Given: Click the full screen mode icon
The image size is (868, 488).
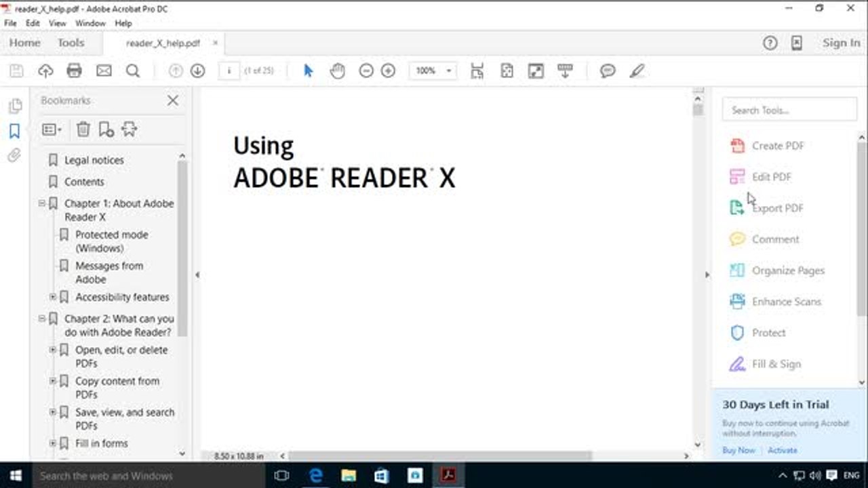Looking at the screenshot, I should pos(536,70).
